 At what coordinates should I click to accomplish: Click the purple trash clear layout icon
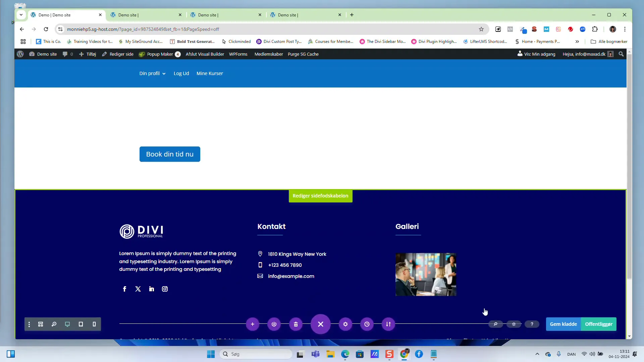[296, 324]
